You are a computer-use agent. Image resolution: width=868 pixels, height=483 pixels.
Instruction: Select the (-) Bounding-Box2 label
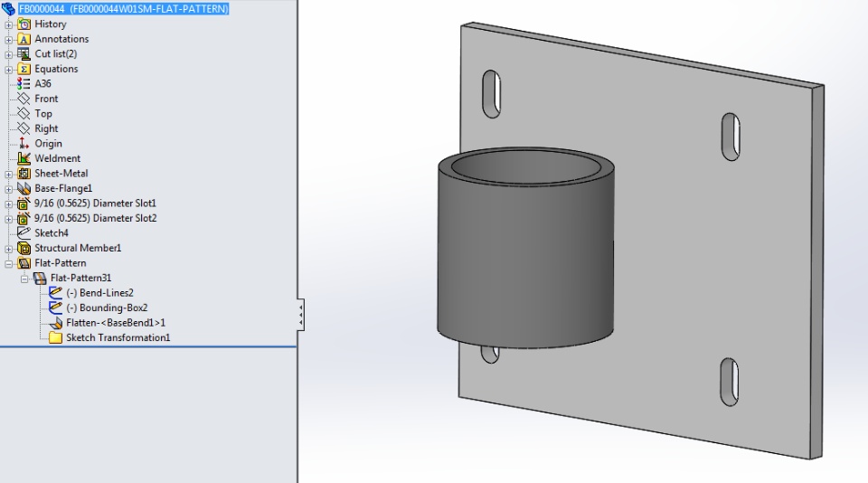click(107, 308)
